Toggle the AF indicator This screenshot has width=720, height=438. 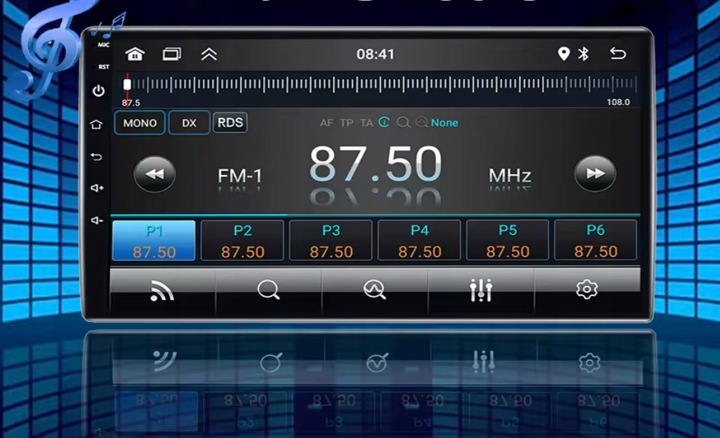tap(326, 123)
